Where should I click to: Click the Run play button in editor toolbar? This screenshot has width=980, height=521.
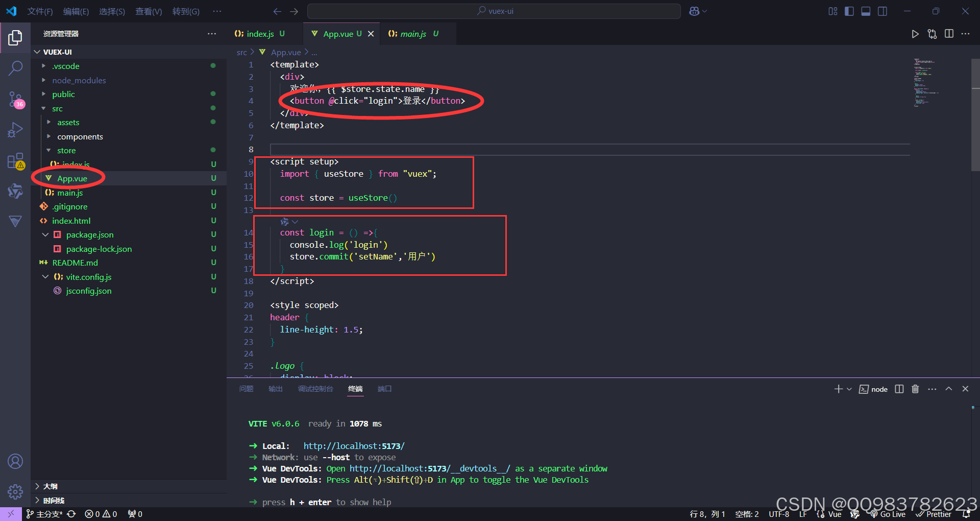915,34
